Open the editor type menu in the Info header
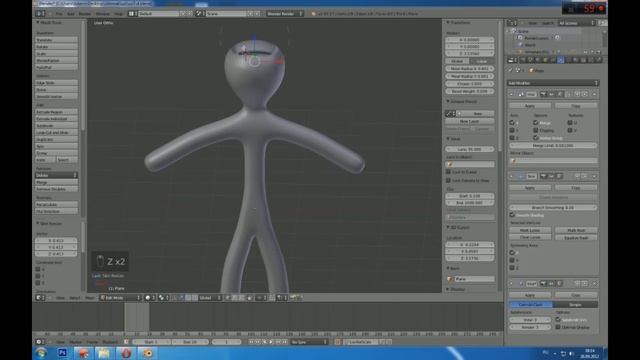640x360 pixels. click(x=40, y=13)
